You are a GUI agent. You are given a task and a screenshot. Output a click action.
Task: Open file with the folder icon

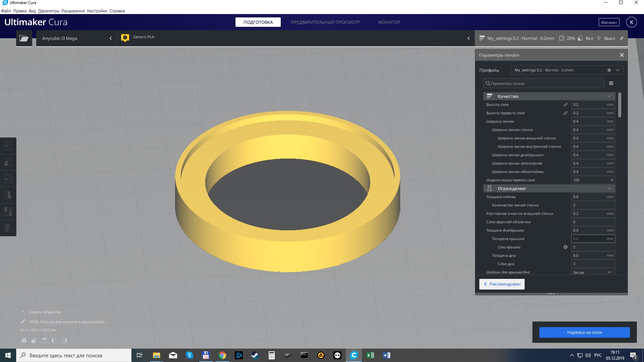point(24,38)
